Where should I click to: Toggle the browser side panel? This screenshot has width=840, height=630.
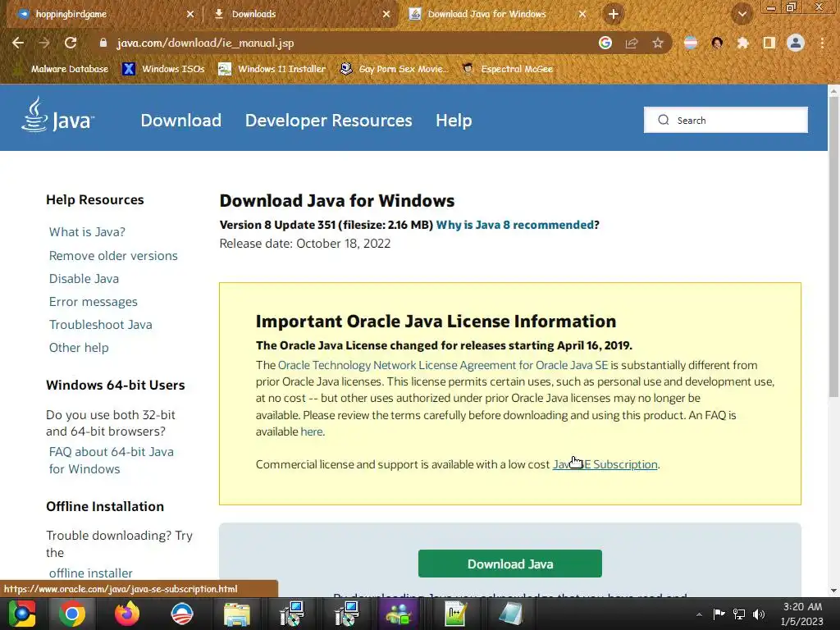[769, 43]
